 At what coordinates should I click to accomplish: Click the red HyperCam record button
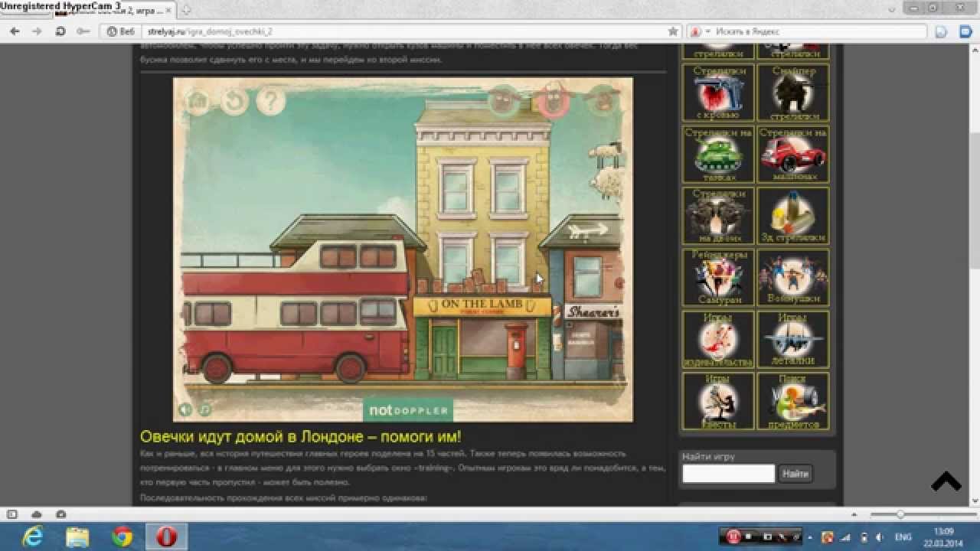click(x=733, y=537)
